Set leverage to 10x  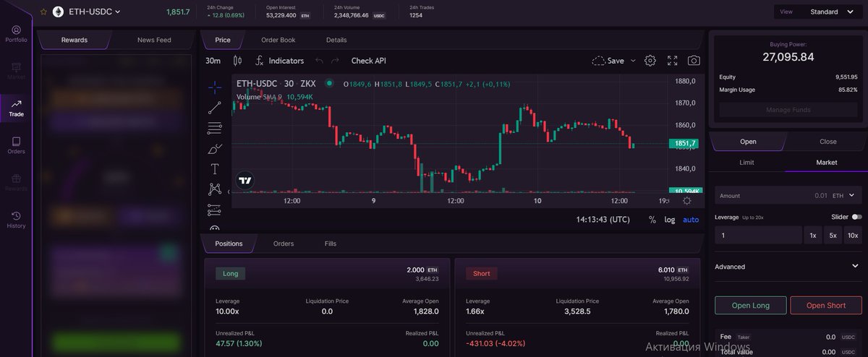click(x=854, y=235)
